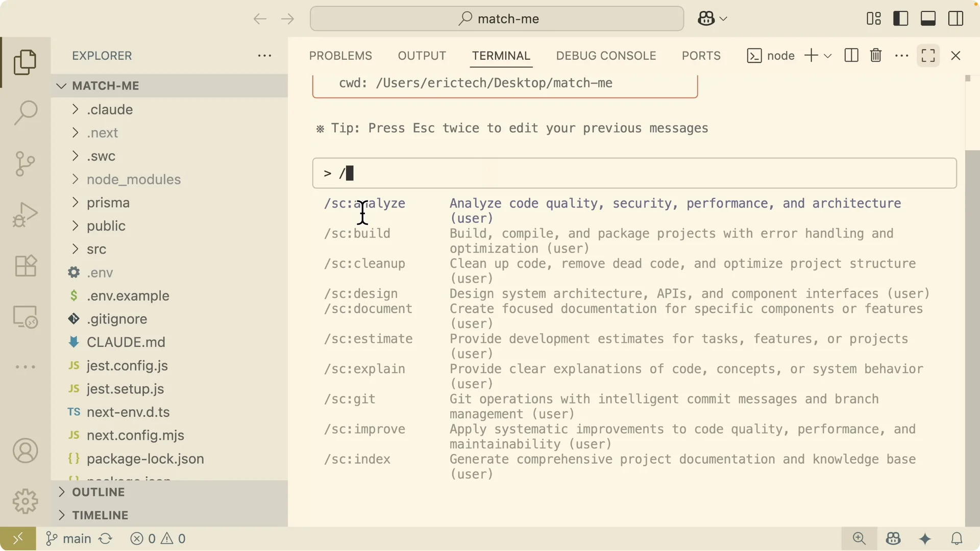
Task: Switch to the Debug Console tab
Action: pyautogui.click(x=606, y=56)
